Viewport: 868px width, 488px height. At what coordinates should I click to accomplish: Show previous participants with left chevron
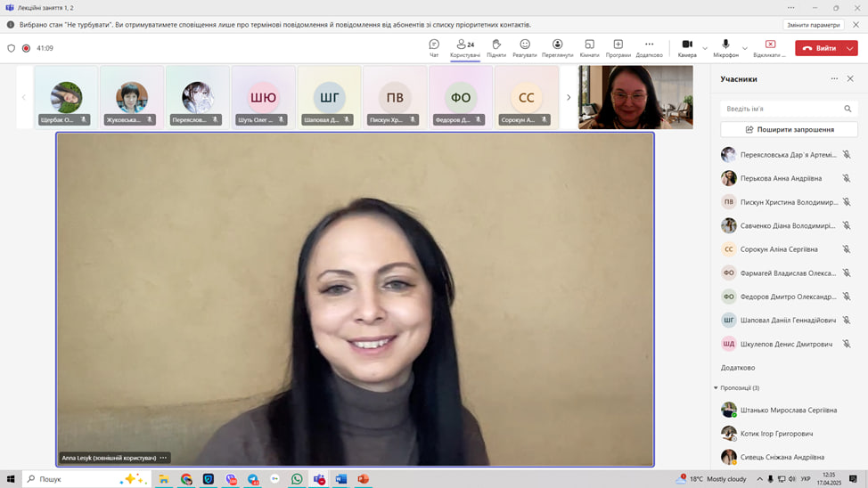pyautogui.click(x=24, y=97)
